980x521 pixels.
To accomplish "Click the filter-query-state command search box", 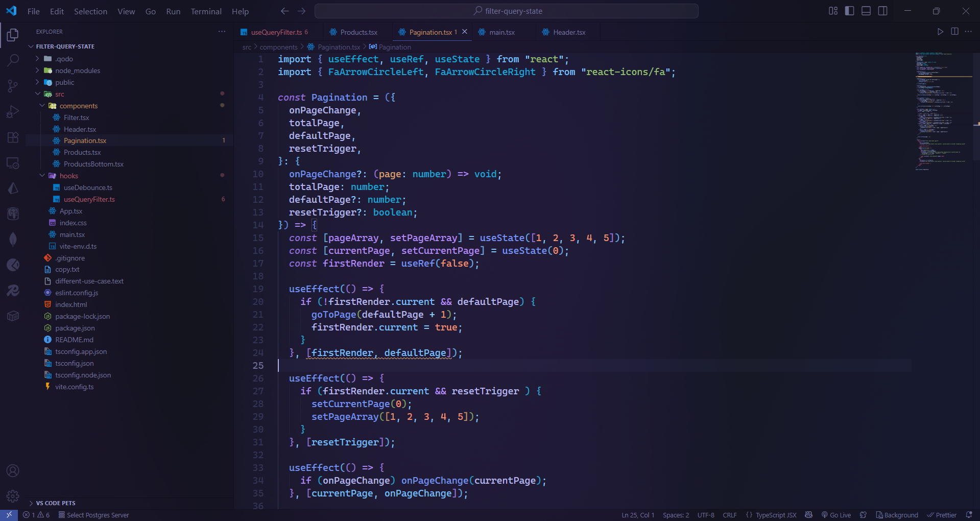I will [x=507, y=11].
